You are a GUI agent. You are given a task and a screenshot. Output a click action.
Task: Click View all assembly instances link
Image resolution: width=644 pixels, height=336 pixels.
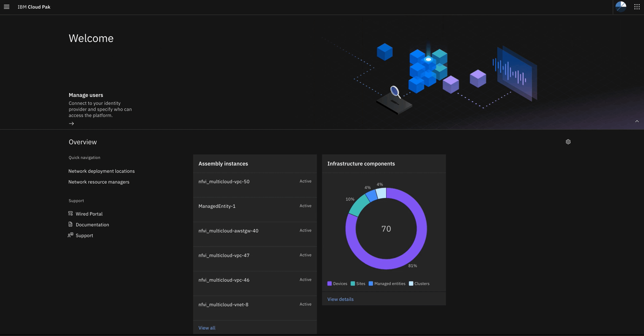pyautogui.click(x=207, y=327)
